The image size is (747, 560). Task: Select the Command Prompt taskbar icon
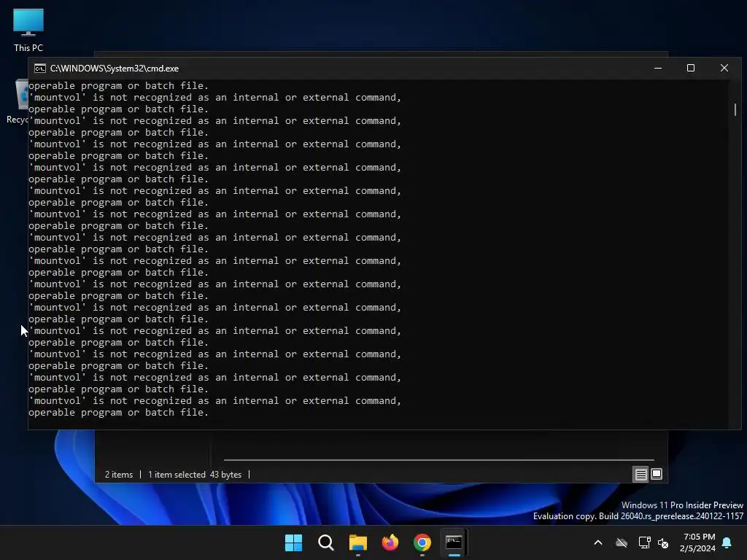[x=454, y=542]
